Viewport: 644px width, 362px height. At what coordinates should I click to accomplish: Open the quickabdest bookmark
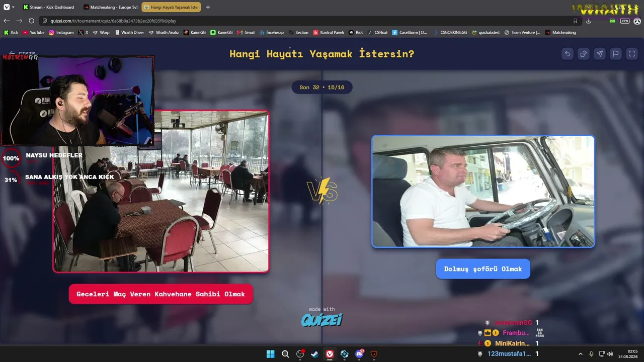click(x=486, y=33)
